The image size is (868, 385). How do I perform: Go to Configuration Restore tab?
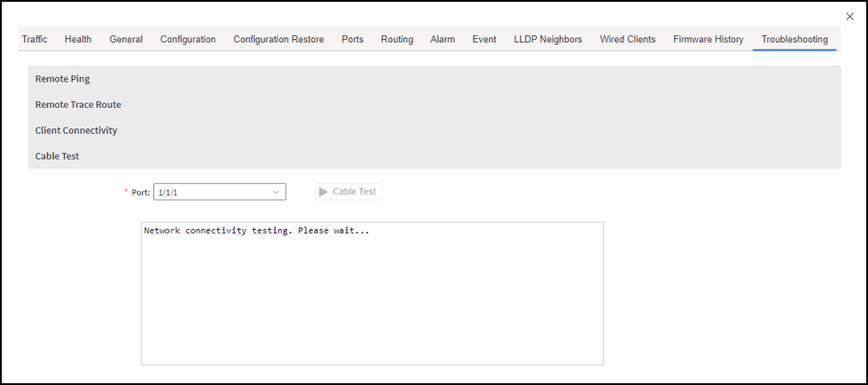pyautogui.click(x=278, y=39)
